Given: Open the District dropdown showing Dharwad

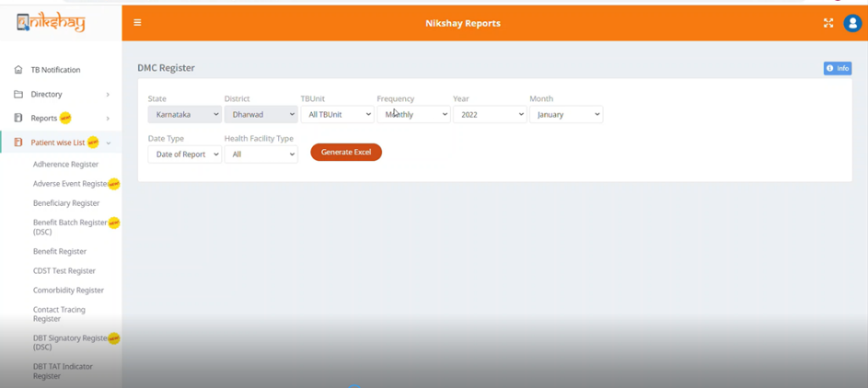Looking at the screenshot, I should coord(261,114).
